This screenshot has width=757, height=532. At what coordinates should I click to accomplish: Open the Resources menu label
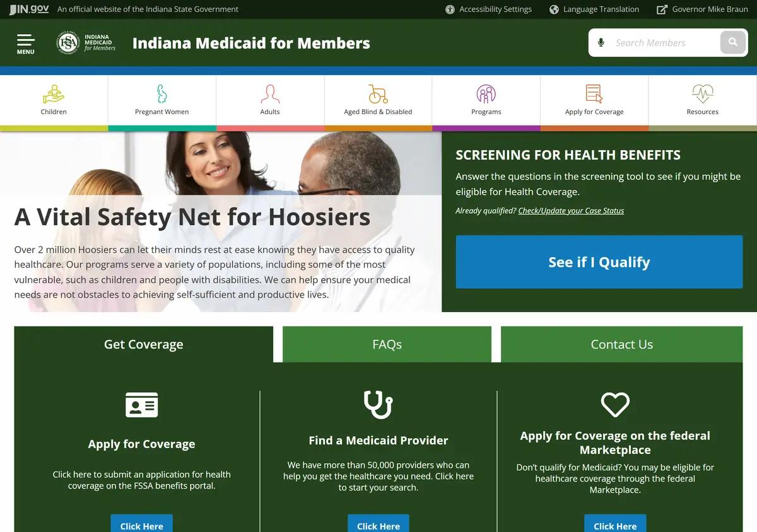[x=702, y=112]
